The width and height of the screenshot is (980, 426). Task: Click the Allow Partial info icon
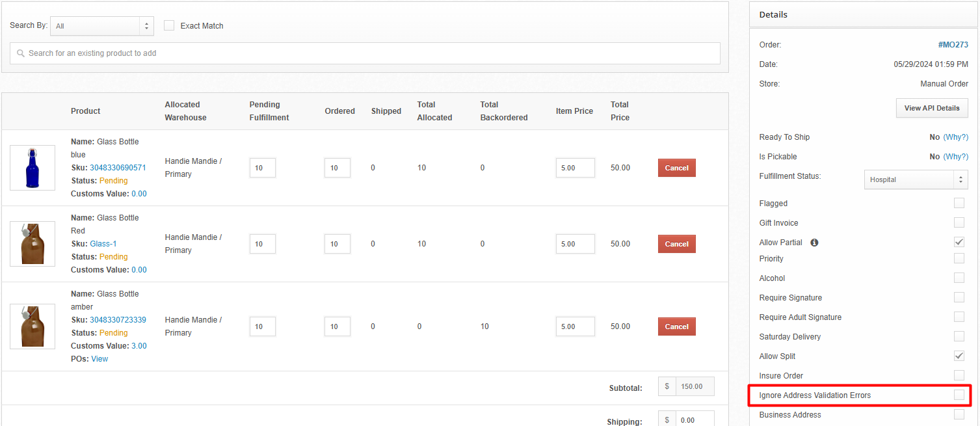point(814,243)
